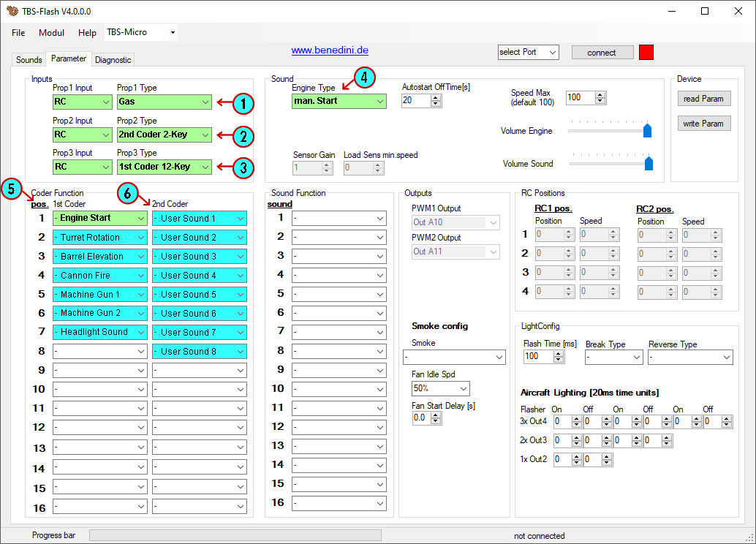Open the Smoke config dropdown
The width and height of the screenshot is (756, 544).
pyautogui.click(x=499, y=358)
